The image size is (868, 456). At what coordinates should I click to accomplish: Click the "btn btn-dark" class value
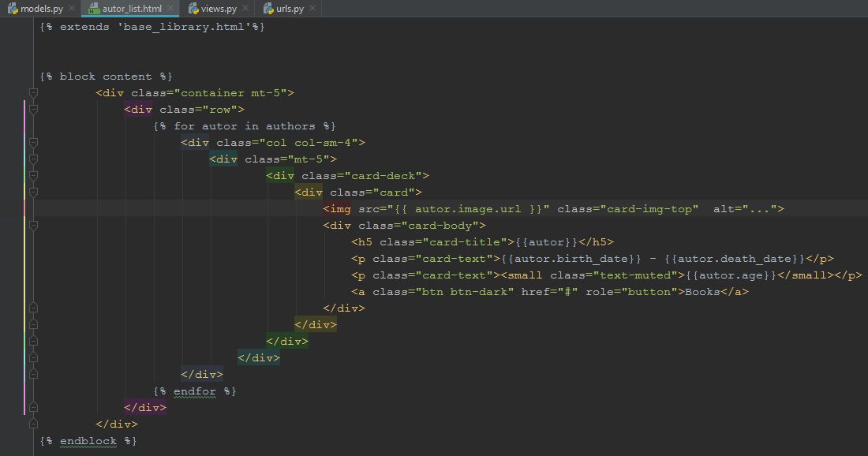click(x=465, y=292)
